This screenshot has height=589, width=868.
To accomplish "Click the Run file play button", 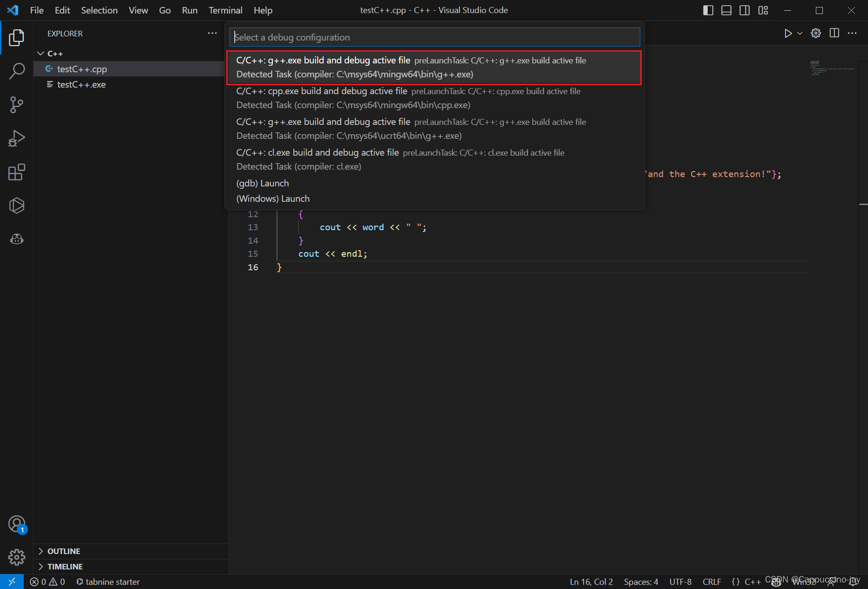I will point(788,33).
